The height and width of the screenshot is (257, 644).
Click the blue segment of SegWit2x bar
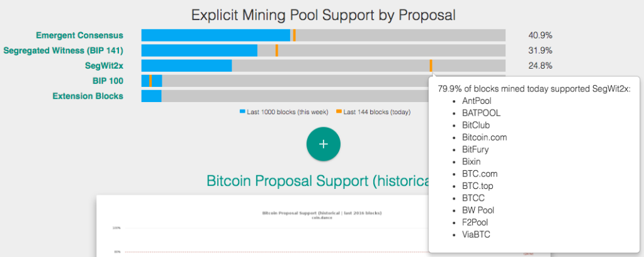pos(186,66)
